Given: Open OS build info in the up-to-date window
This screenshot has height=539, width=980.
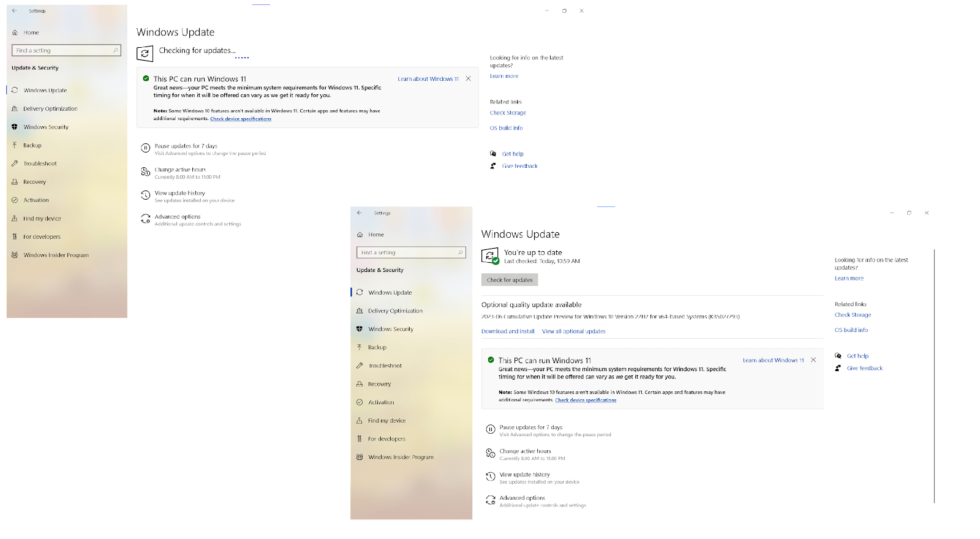Looking at the screenshot, I should 851,330.
